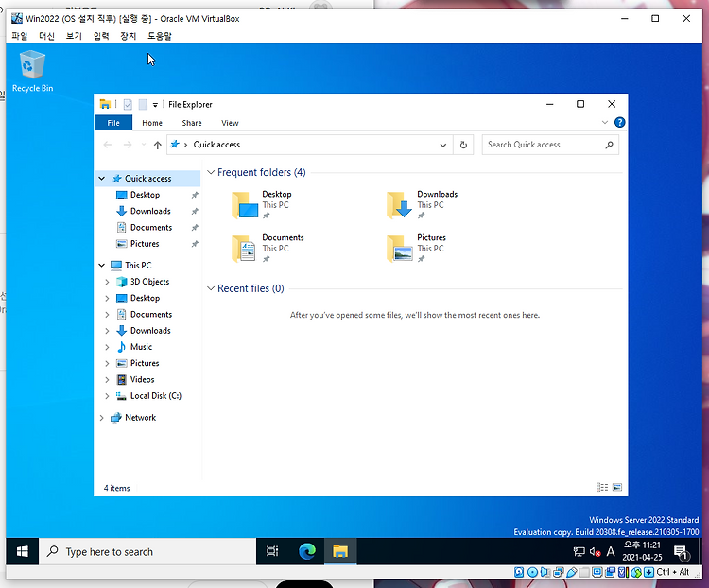The width and height of the screenshot is (709, 588).
Task: Select 3D Objects folder
Action: 149,282
